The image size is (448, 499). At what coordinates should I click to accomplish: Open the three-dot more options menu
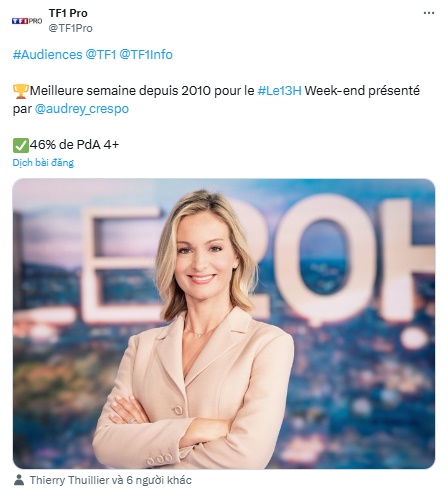tap(429, 13)
